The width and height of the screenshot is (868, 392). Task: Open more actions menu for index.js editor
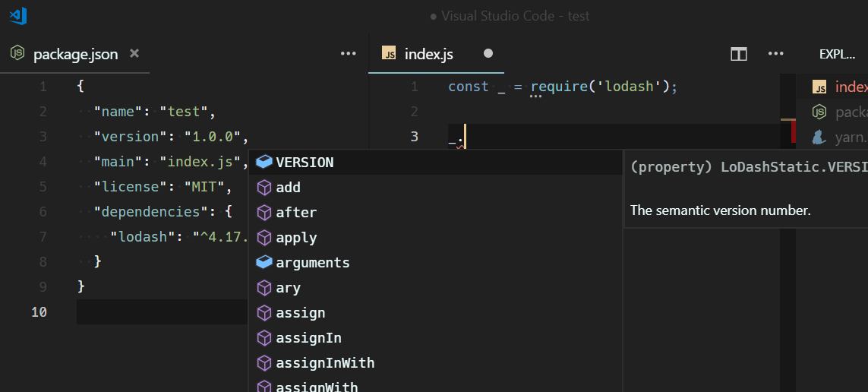[x=775, y=53]
